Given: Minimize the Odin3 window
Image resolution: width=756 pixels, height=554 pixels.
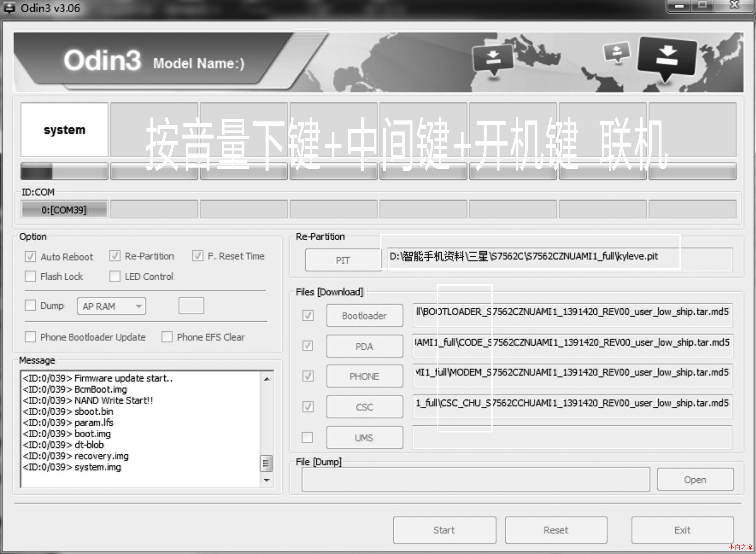Looking at the screenshot, I should (679, 6).
